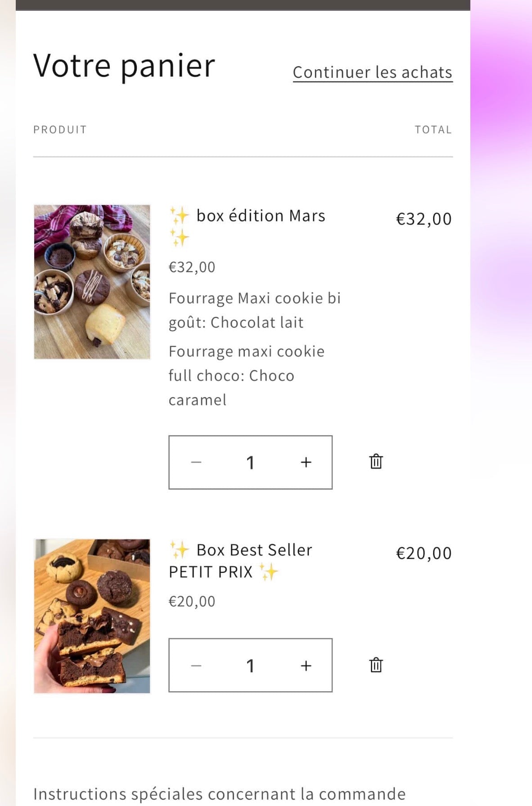Screen dimensions: 532x806
Task: Open the box édition Mars product title
Action: [x=260, y=216]
